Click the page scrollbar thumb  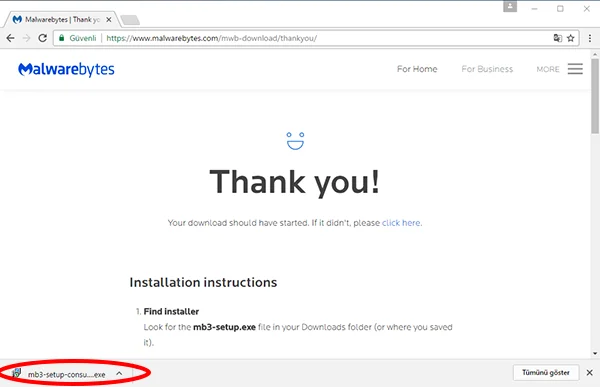[595, 96]
